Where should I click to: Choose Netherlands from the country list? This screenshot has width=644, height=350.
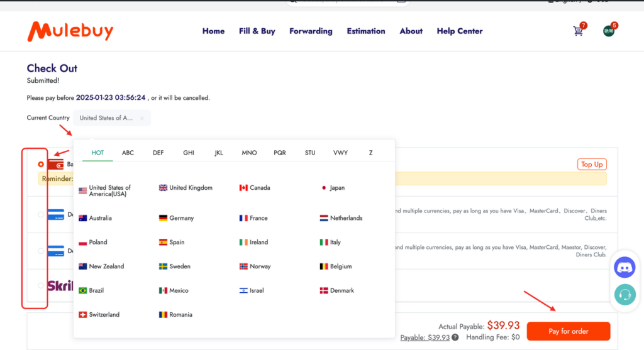click(x=341, y=218)
